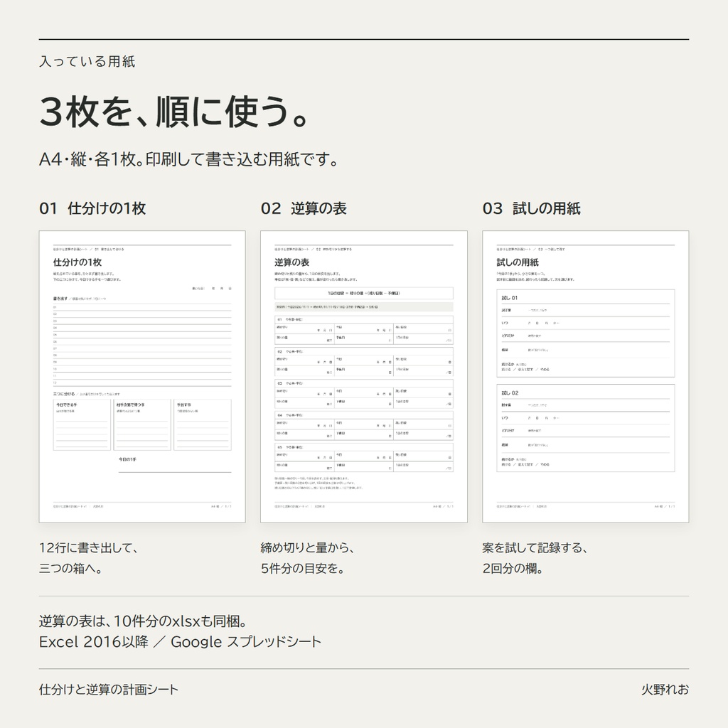Click the 試し 02 box in third sheet

click(x=586, y=428)
